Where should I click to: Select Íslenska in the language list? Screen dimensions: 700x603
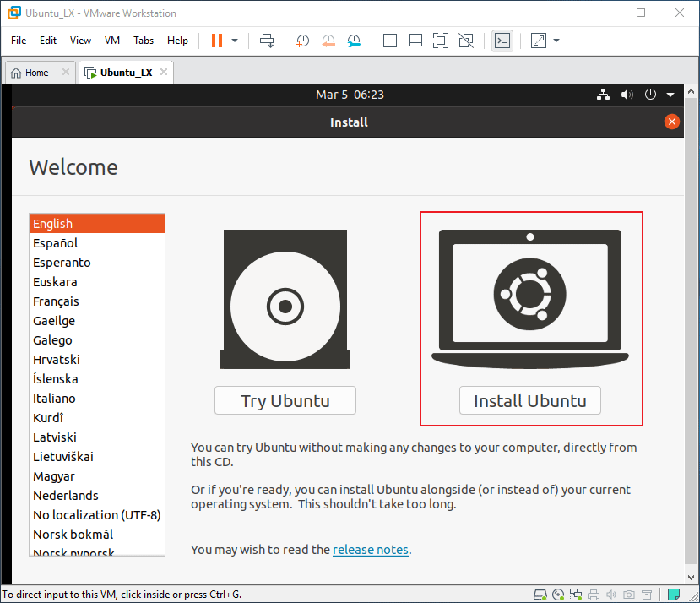pyautogui.click(x=97, y=379)
